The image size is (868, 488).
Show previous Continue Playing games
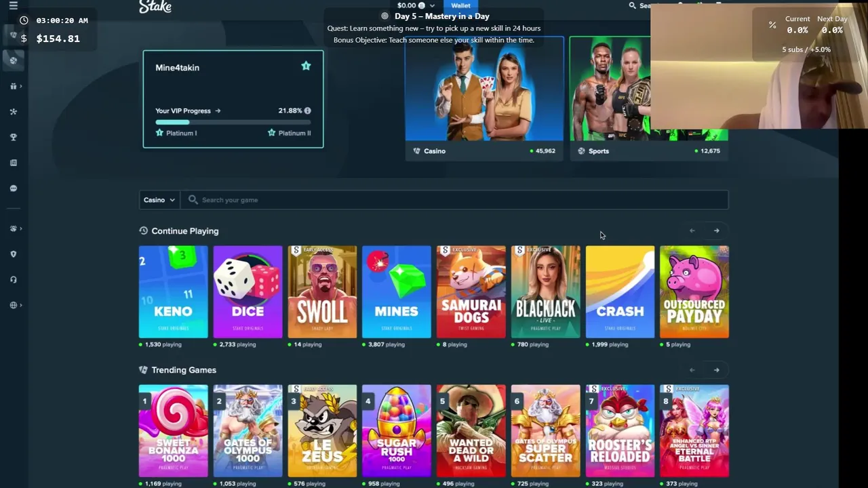click(x=692, y=231)
